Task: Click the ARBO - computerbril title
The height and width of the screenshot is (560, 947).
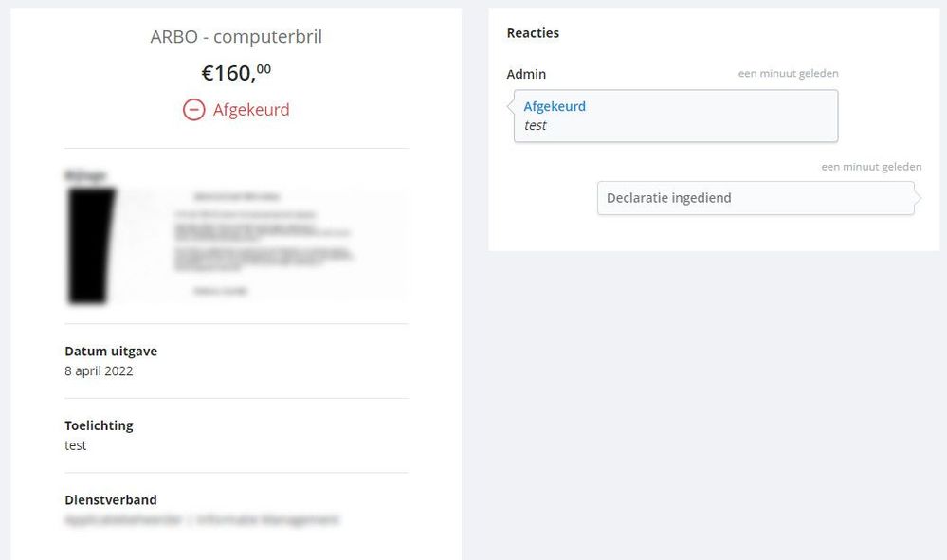Action: click(236, 37)
